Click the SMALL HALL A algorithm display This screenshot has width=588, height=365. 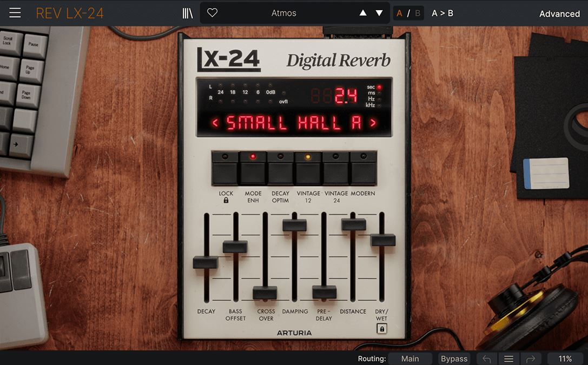(x=294, y=123)
